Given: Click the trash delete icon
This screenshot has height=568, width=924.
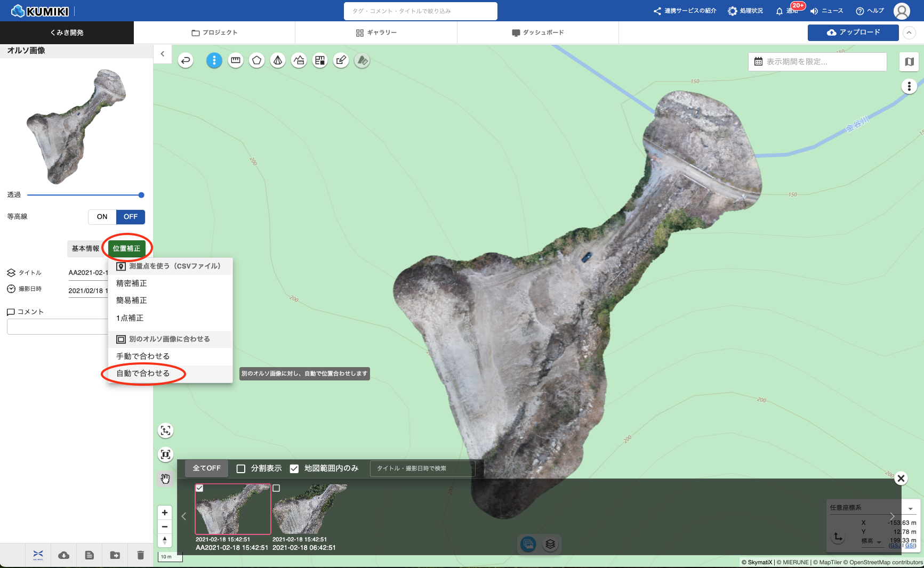Looking at the screenshot, I should 140,555.
